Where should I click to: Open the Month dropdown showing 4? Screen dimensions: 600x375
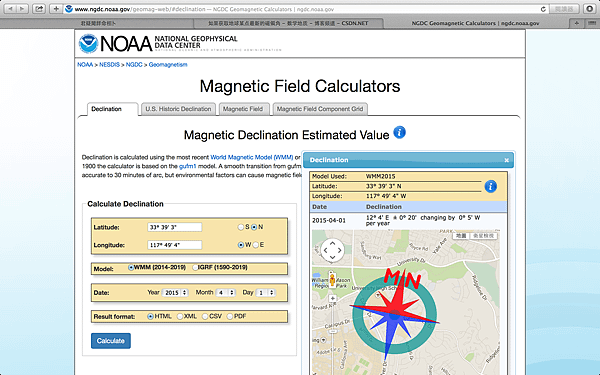[x=226, y=293]
